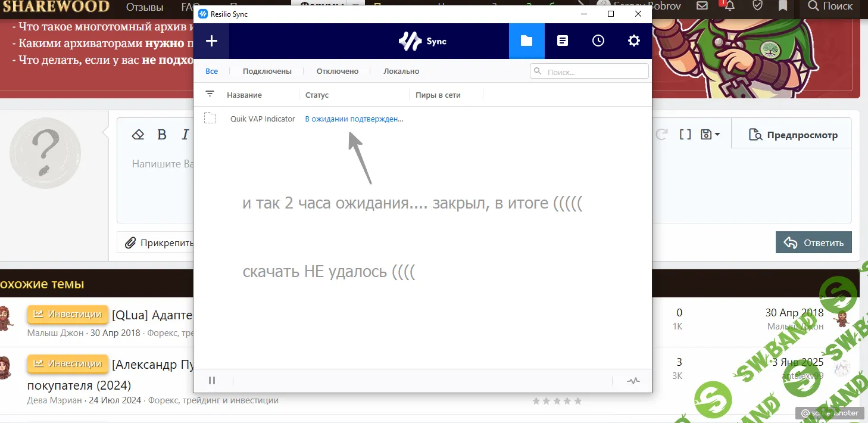Screen dimensions: 868x423
Task: Open the forum inbox envelope icon
Action: [x=702, y=6]
